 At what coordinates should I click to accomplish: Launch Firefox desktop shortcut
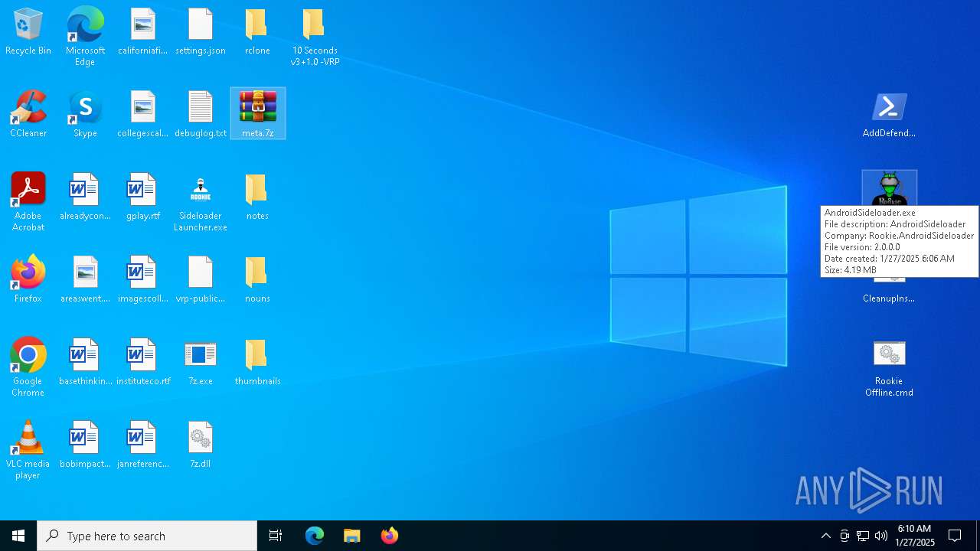click(x=28, y=280)
